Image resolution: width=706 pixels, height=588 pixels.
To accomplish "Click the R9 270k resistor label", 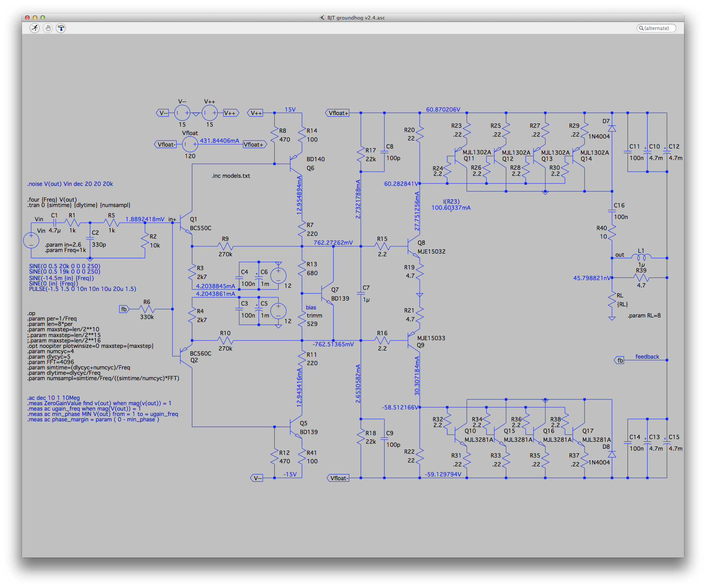I will [x=225, y=239].
